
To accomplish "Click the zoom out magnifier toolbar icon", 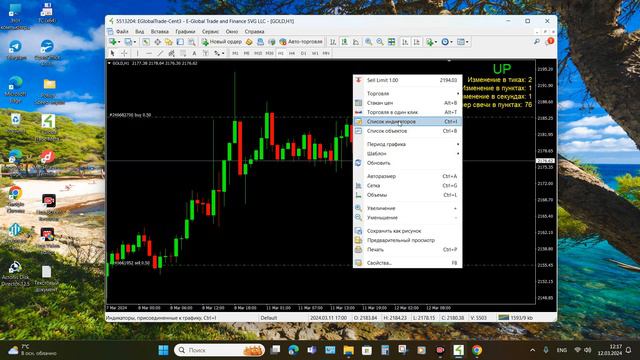I will [x=380, y=42].
